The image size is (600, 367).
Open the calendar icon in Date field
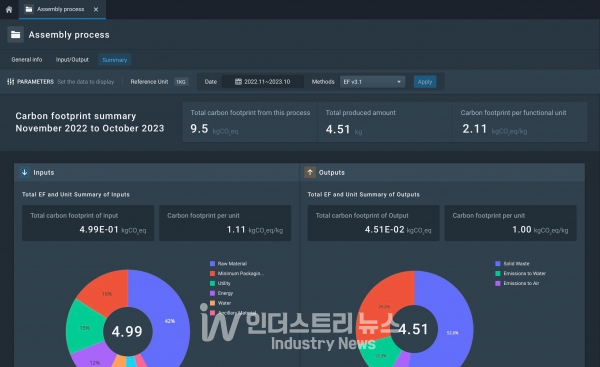[238, 82]
